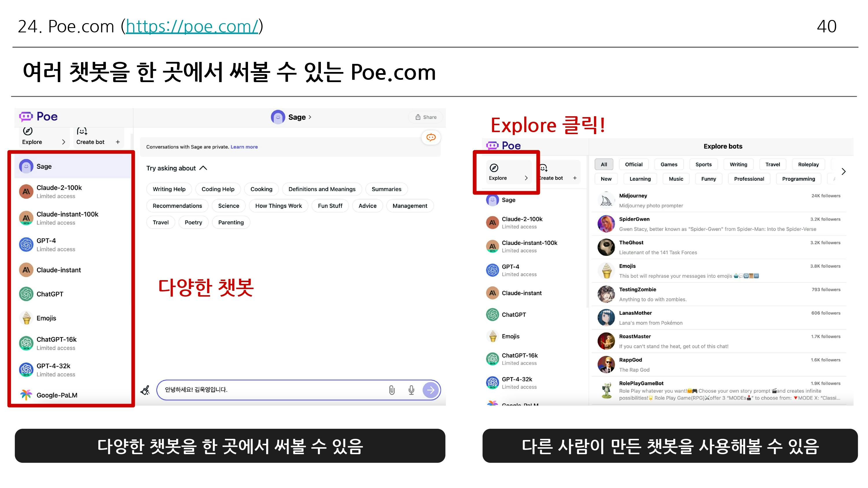This screenshot has height=488, width=868.
Task: Open the poe.com link in the slide title
Action: coord(192,26)
